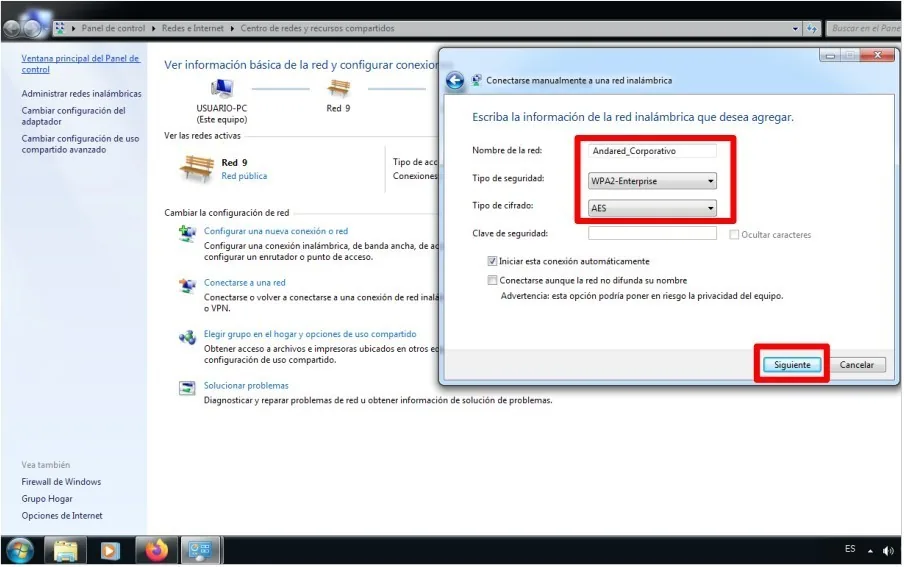Click the Control Panel search box

point(864,28)
